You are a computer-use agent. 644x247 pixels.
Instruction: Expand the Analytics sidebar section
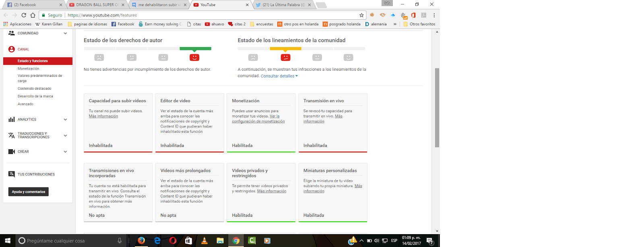tap(65, 119)
